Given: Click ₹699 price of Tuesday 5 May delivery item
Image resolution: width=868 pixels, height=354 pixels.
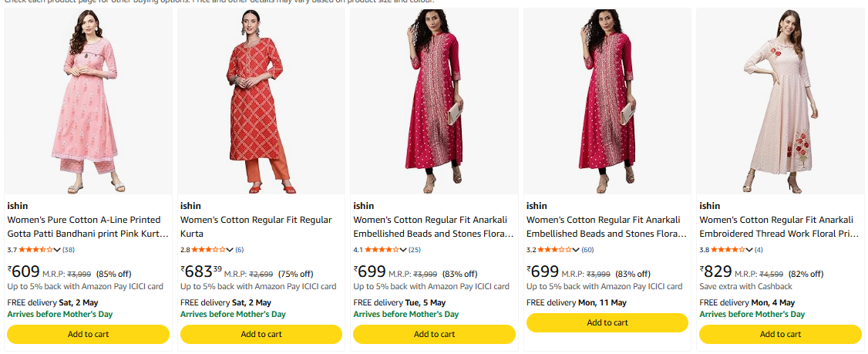Looking at the screenshot, I should (x=370, y=271).
